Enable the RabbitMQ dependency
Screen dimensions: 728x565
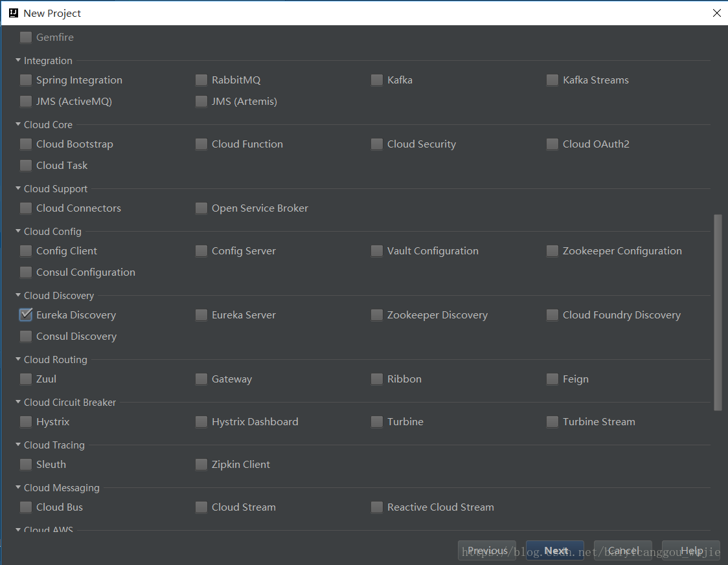pos(201,80)
